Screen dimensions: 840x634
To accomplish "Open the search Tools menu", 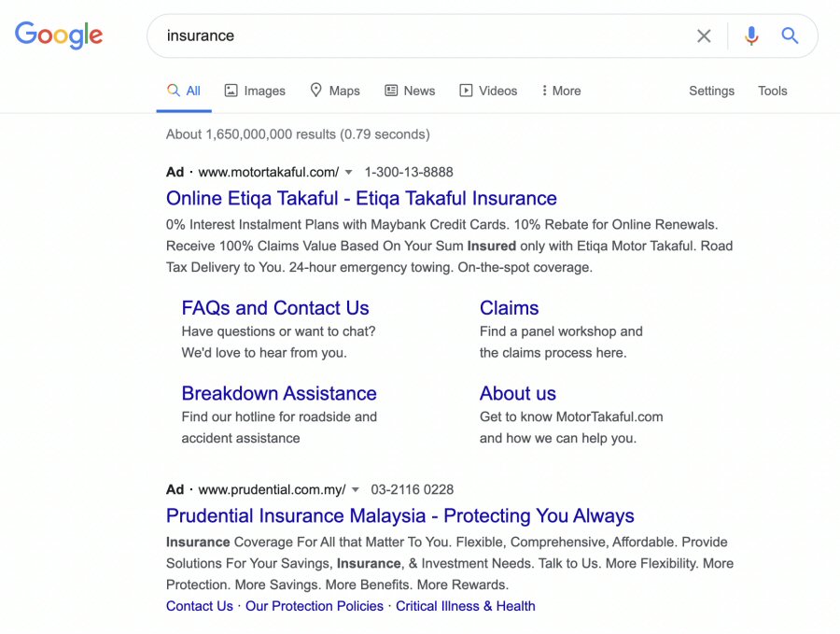I will click(x=772, y=91).
